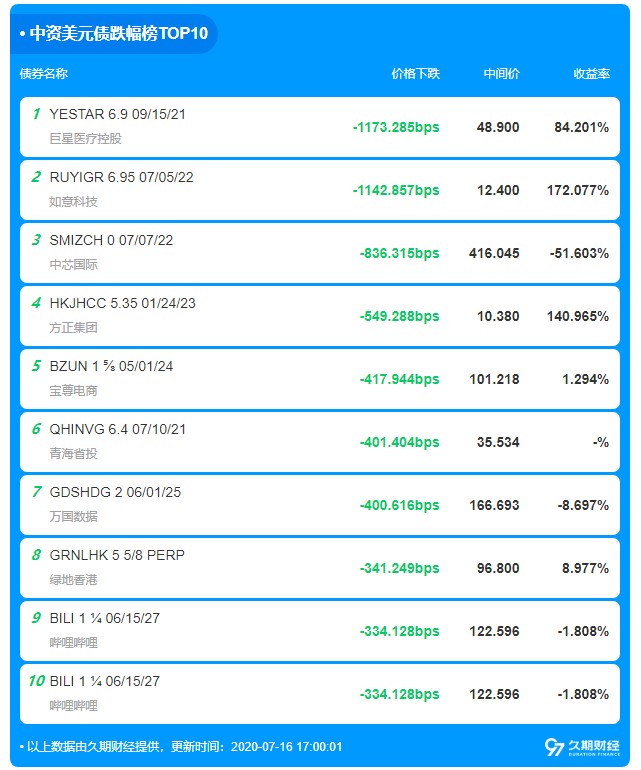The height and width of the screenshot is (770, 641).
Task: Open the YESTAR 6.9 09/15/21 bond row
Action: point(320,127)
